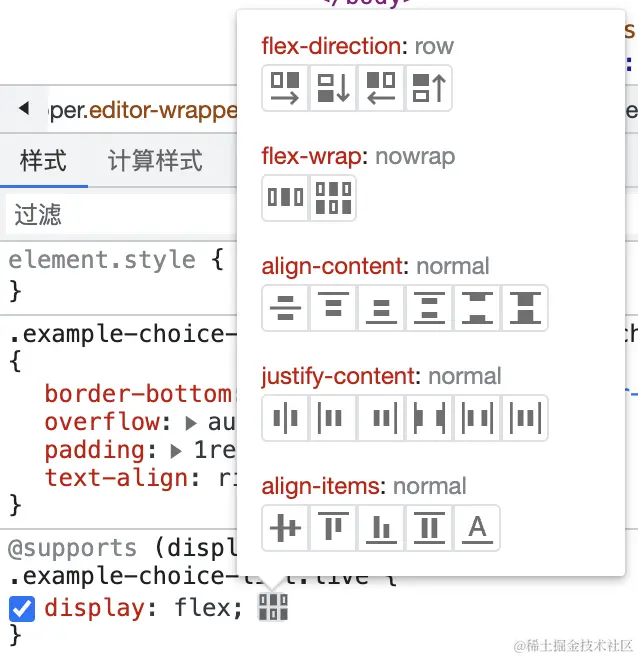Click the align-content property label
The height and width of the screenshot is (658, 638).
point(332,266)
